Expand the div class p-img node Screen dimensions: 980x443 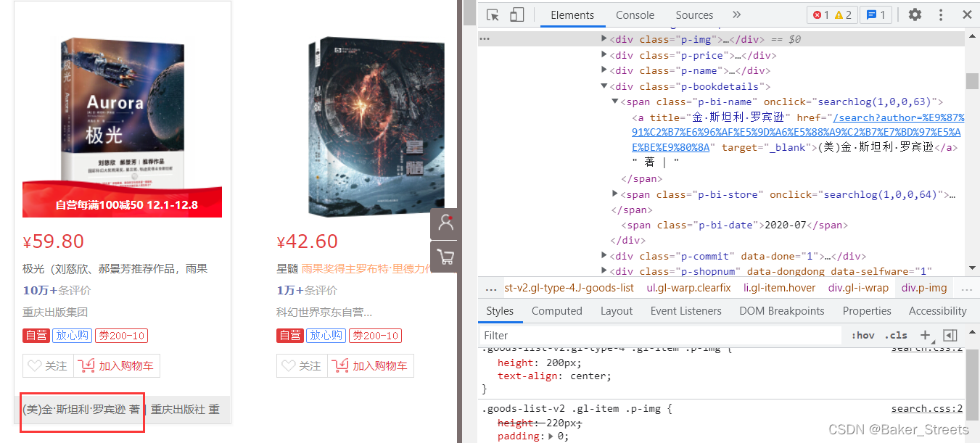click(604, 39)
